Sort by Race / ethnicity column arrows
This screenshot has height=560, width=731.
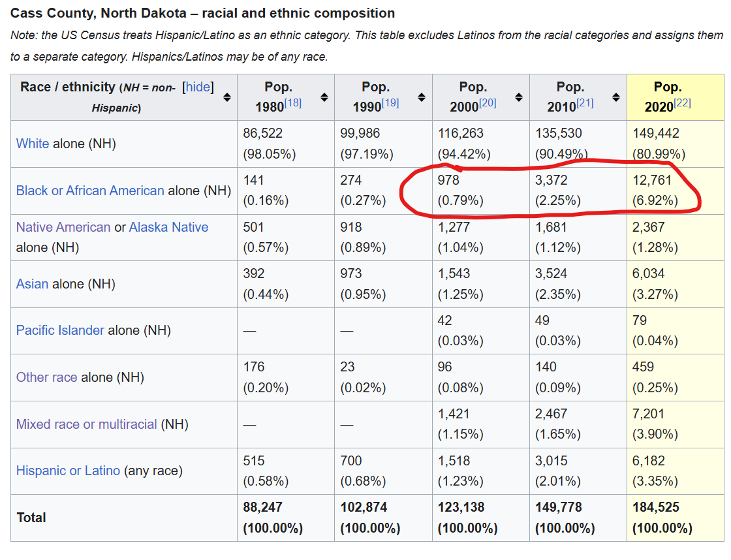click(x=226, y=97)
